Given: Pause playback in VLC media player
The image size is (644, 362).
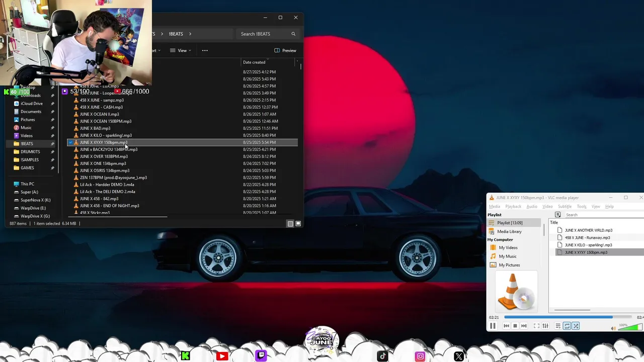Looking at the screenshot, I should pyautogui.click(x=493, y=326).
